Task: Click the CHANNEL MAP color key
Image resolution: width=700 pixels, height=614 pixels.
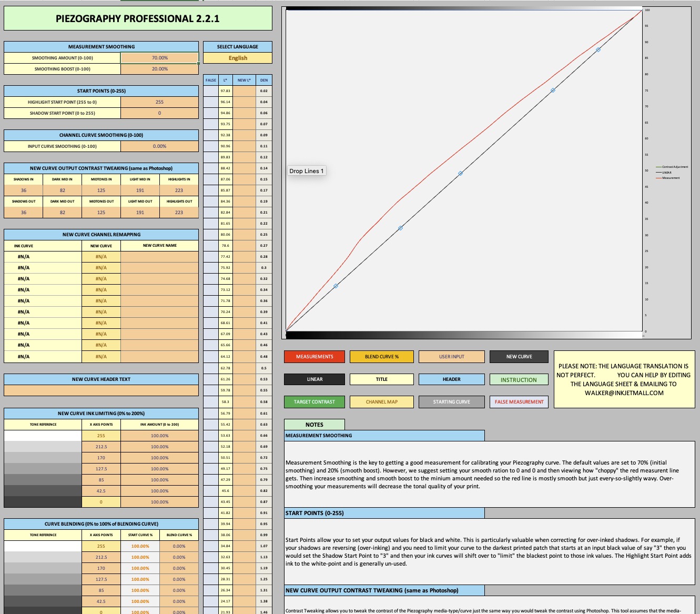Action: click(382, 402)
